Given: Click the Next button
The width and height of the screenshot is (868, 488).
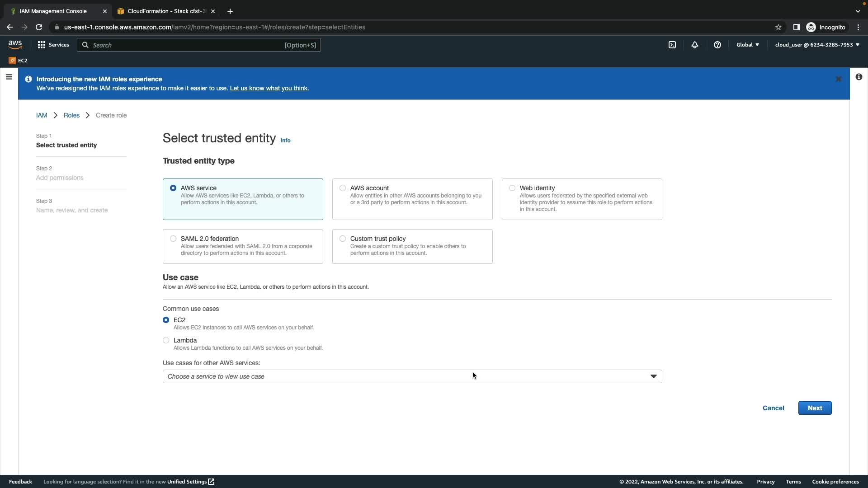Looking at the screenshot, I should [x=815, y=408].
